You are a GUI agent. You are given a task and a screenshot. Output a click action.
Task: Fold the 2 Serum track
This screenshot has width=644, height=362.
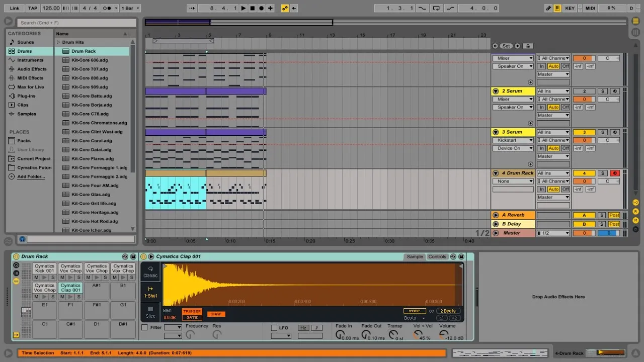pos(496,91)
